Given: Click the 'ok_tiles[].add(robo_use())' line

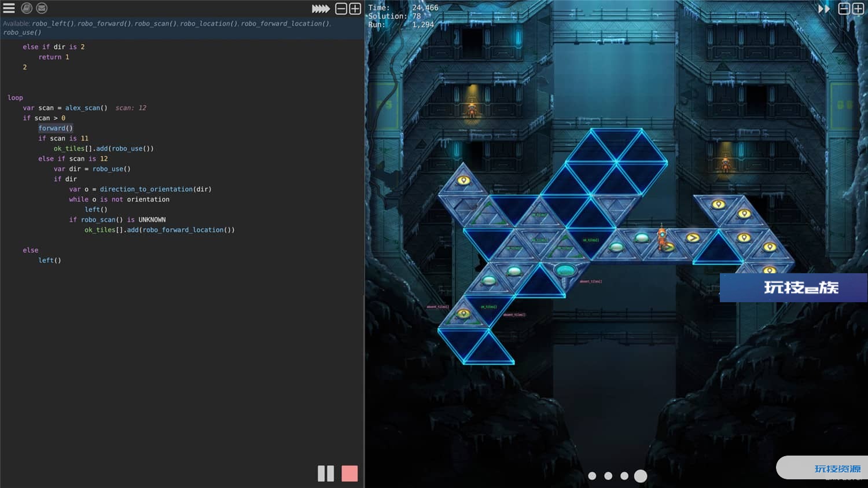Looking at the screenshot, I should (104, 149).
